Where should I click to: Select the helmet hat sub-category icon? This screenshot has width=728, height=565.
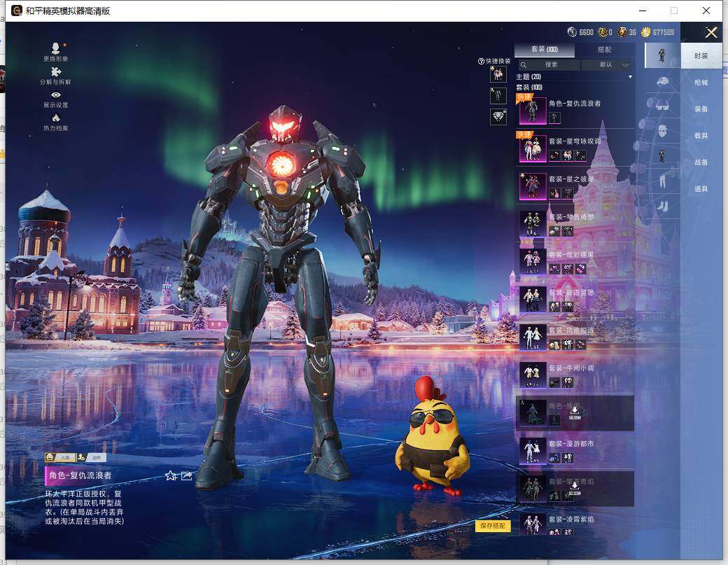pos(662,82)
